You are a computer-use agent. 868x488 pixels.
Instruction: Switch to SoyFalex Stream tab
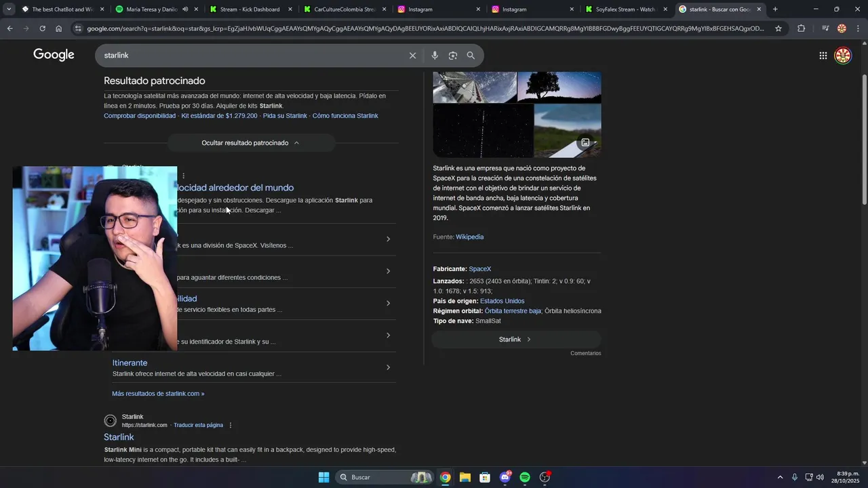click(625, 9)
